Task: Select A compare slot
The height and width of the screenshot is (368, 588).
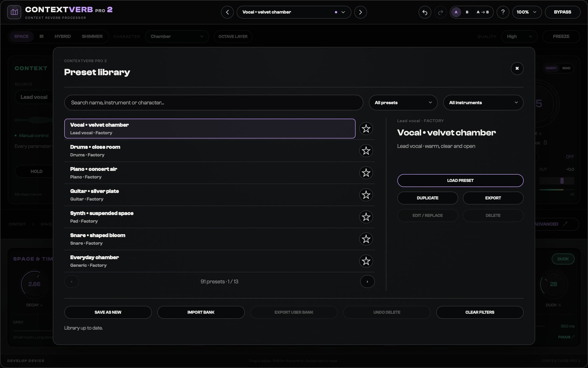Action: tap(456, 12)
